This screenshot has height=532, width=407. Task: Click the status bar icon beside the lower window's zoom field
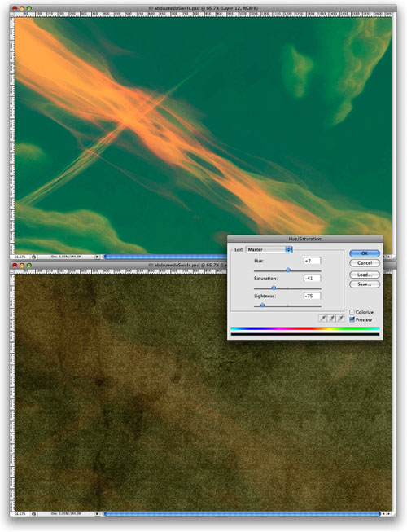tap(33, 514)
